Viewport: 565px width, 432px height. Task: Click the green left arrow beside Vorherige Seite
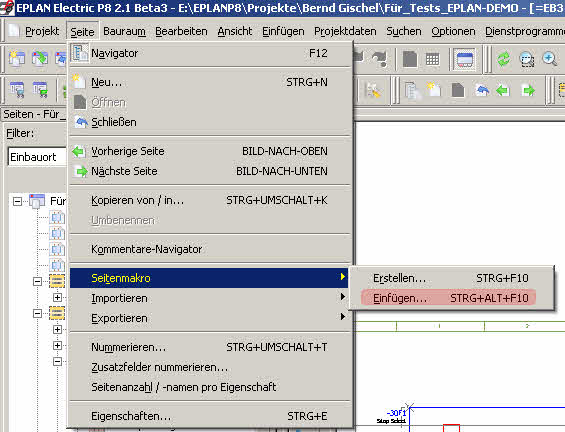click(x=79, y=152)
